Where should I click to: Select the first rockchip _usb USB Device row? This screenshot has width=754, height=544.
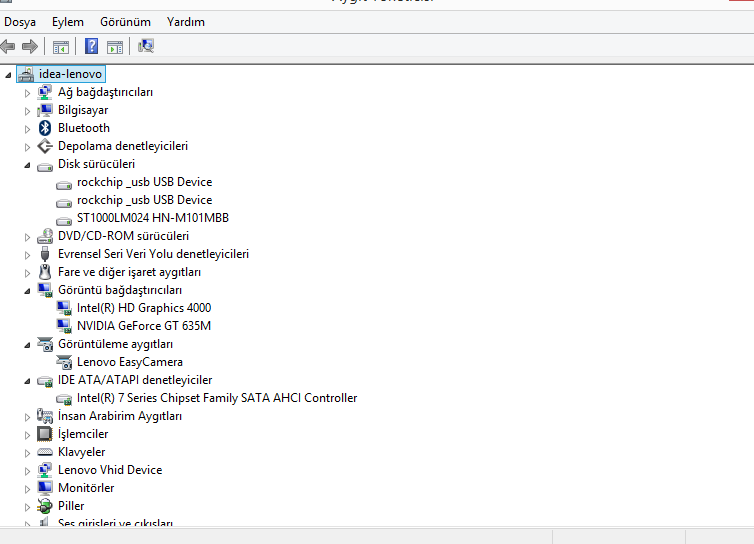click(144, 182)
